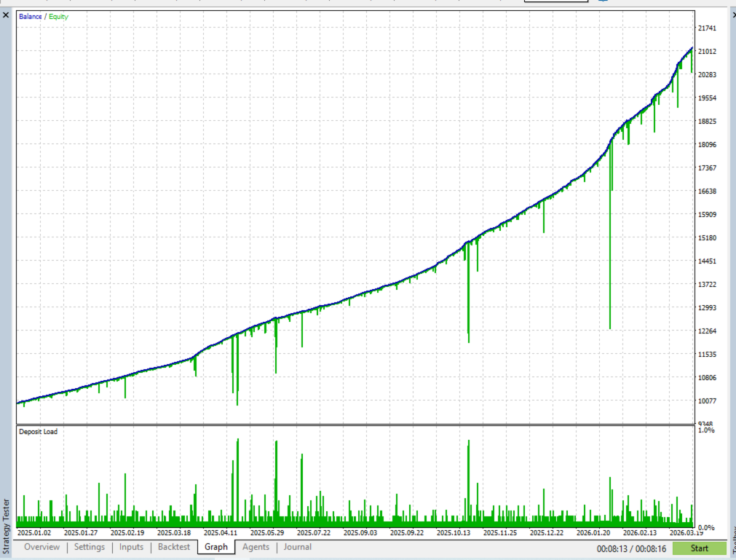
Task: View the Journal tab
Action: pyautogui.click(x=297, y=547)
